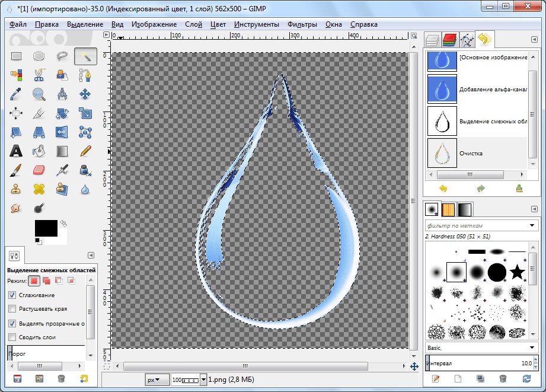
Task: Select the Zoom magnifier tool
Action: 39,94
